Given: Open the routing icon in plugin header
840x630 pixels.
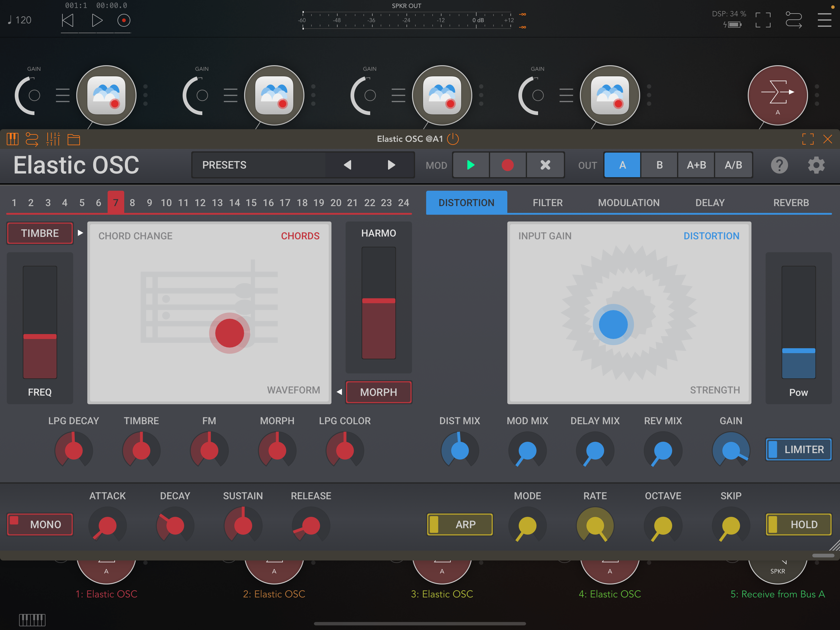Looking at the screenshot, I should (32, 139).
